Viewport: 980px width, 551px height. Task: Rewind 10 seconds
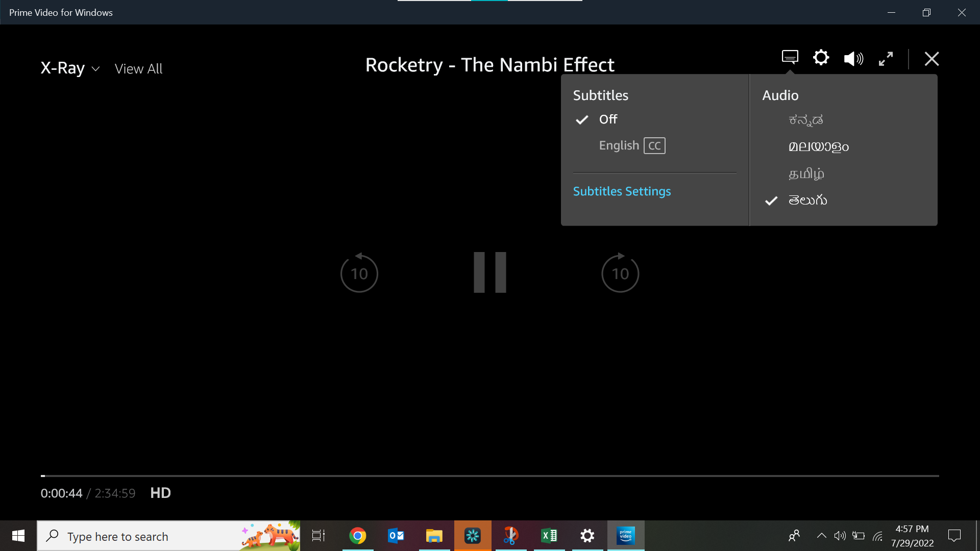pyautogui.click(x=359, y=273)
